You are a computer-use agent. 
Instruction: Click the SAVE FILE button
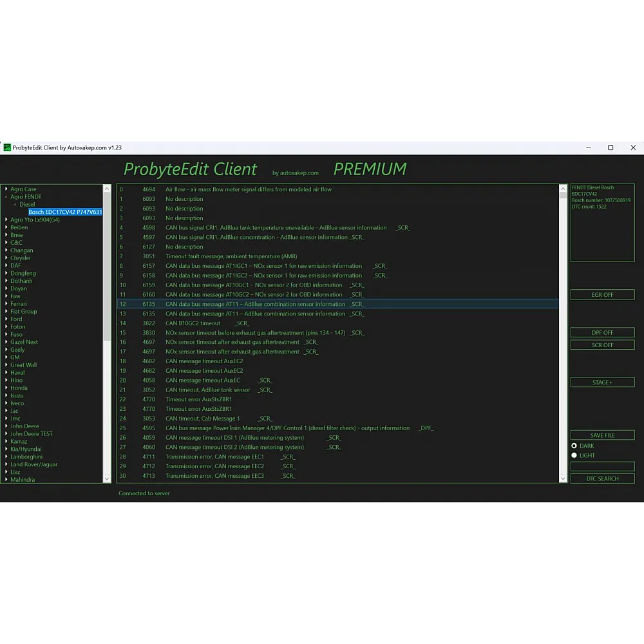602,435
